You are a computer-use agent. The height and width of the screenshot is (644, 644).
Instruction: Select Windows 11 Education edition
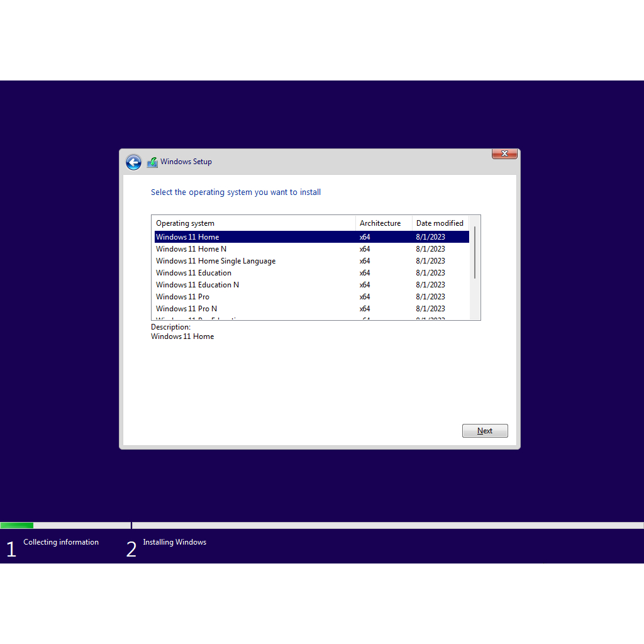click(194, 273)
